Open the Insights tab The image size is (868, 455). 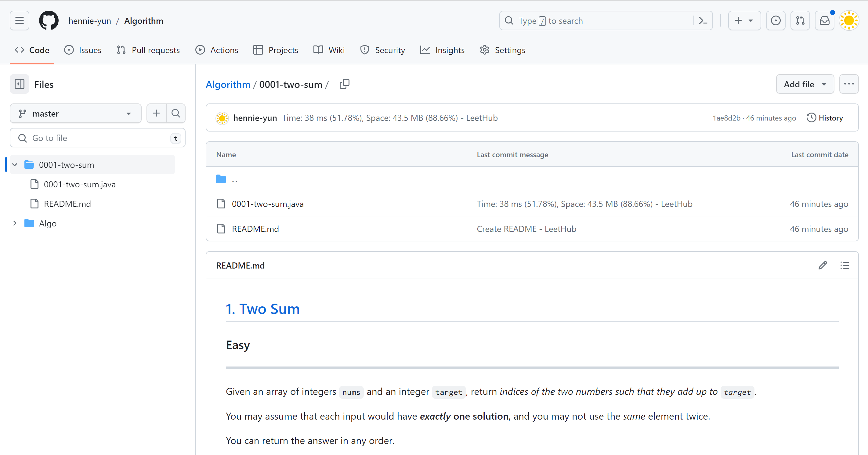(443, 50)
